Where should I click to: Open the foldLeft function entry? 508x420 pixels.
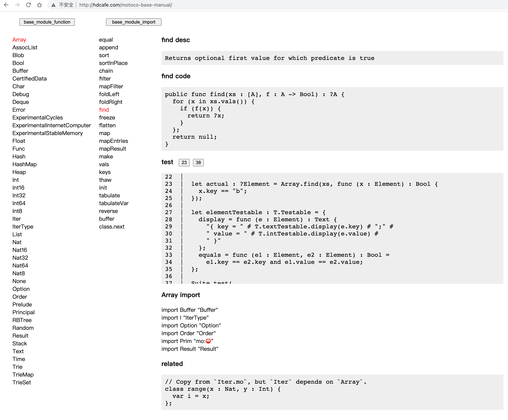coord(109,94)
